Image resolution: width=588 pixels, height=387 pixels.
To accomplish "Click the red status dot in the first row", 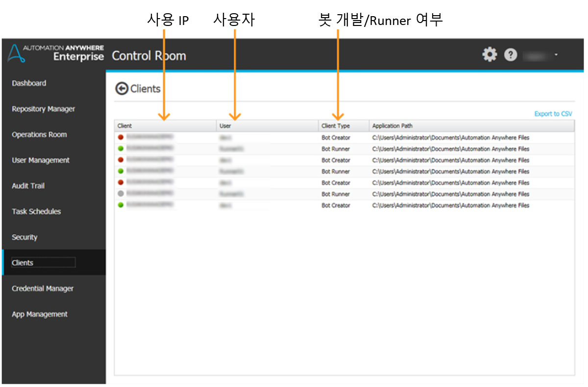I will (x=121, y=138).
